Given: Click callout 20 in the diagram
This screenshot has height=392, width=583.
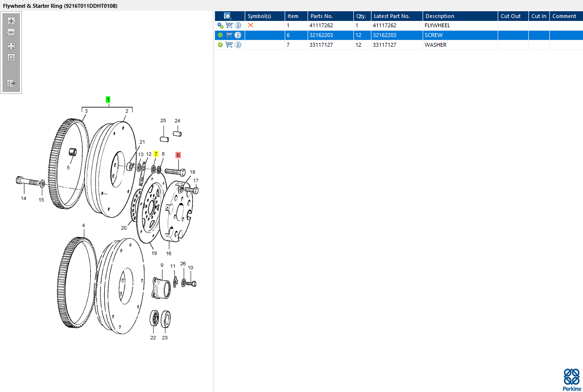Looking at the screenshot, I should pyautogui.click(x=124, y=228).
